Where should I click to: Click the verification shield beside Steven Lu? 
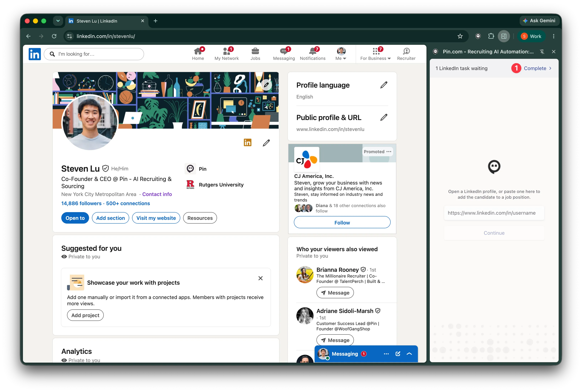point(106,169)
